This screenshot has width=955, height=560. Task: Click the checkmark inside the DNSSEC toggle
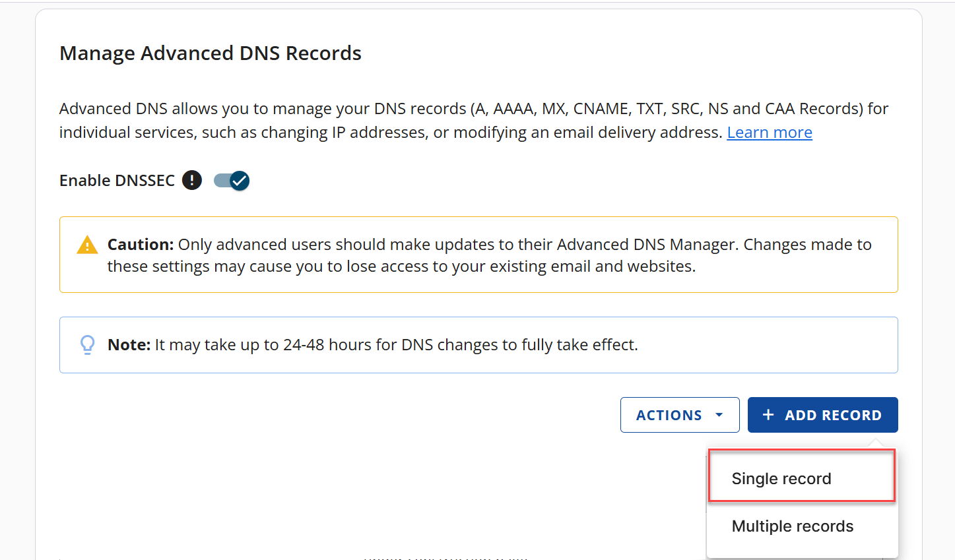239,180
